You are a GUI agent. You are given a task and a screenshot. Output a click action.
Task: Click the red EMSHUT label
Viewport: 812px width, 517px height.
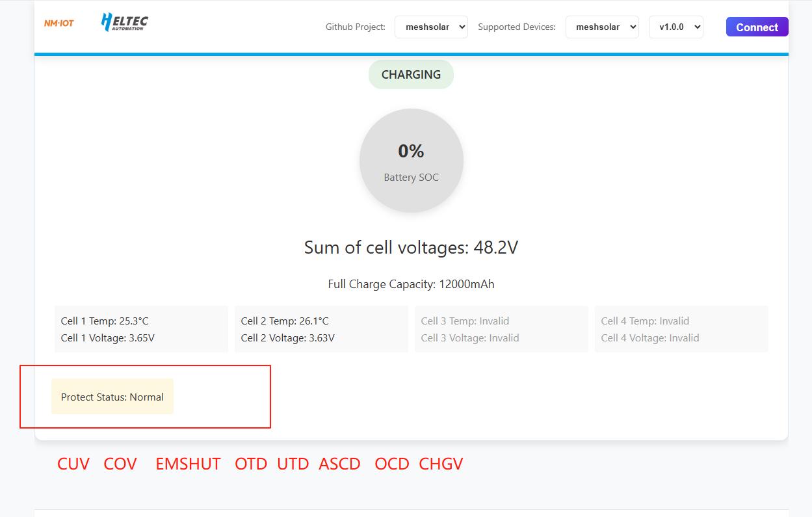(188, 464)
